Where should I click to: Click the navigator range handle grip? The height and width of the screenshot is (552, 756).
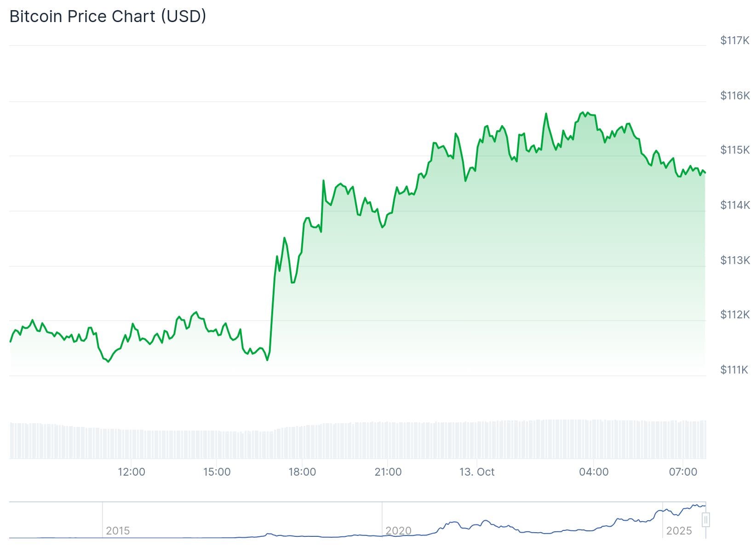click(x=706, y=520)
